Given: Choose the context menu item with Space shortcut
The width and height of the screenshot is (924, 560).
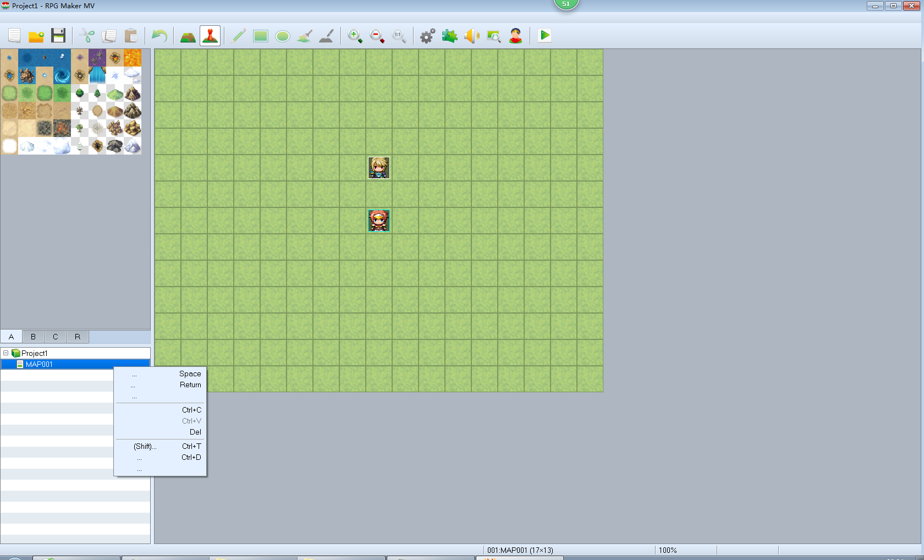Looking at the screenshot, I should tap(160, 374).
